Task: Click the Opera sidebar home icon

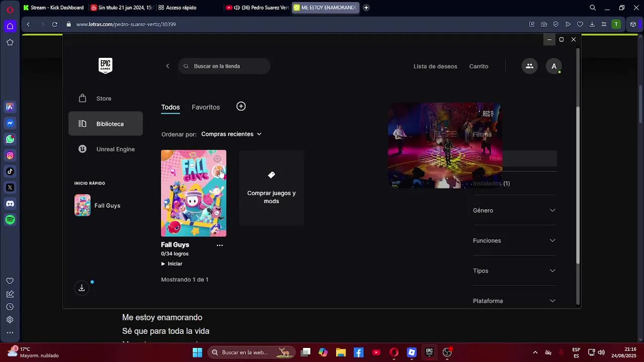Action: pyautogui.click(x=10, y=26)
